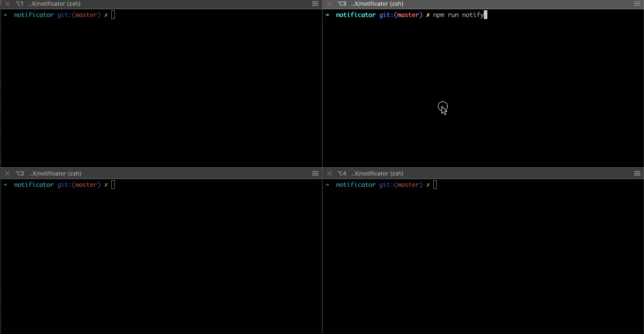Click 'notificator' directory name in pane ⌥1 prompt
644x334 pixels.
click(33, 15)
